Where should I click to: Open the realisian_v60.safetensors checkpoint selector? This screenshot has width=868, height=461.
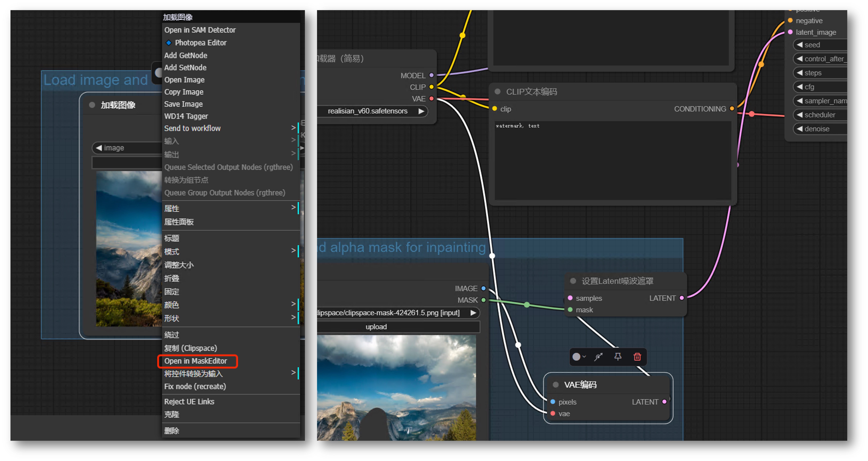tap(372, 111)
